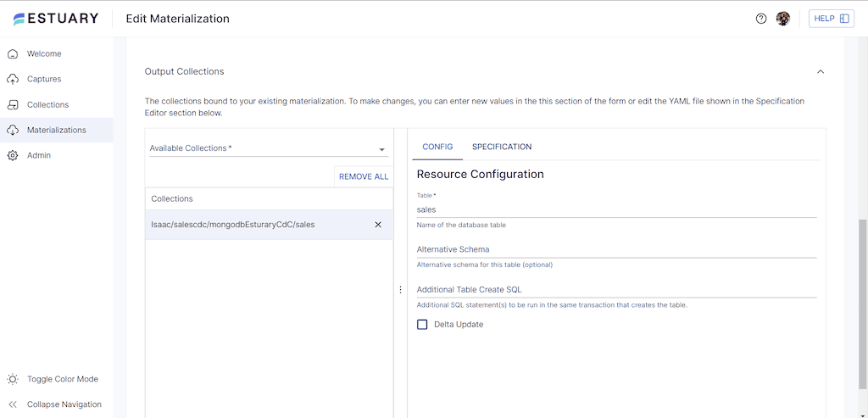Screen dimensions: 868x418
Task: Click the Admin gear icon
Action: click(12, 155)
